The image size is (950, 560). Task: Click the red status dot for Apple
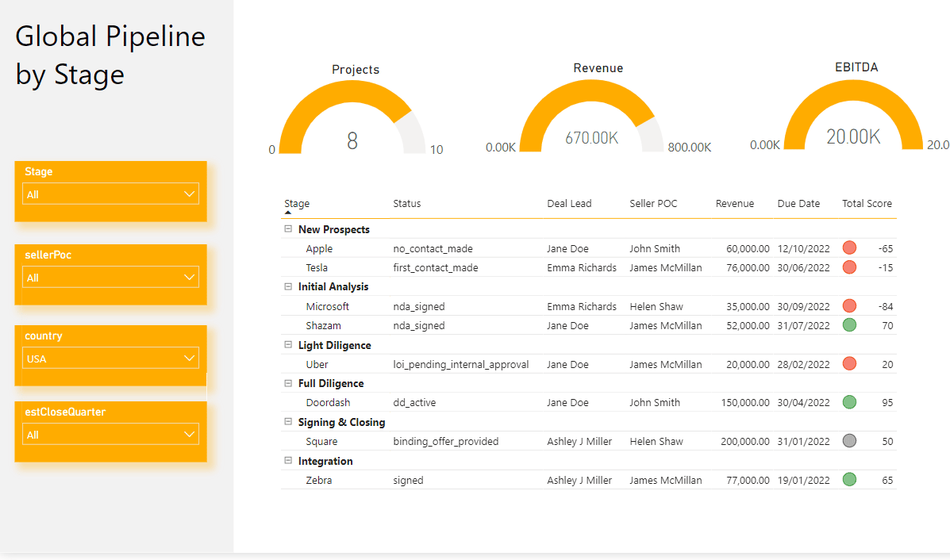(849, 248)
